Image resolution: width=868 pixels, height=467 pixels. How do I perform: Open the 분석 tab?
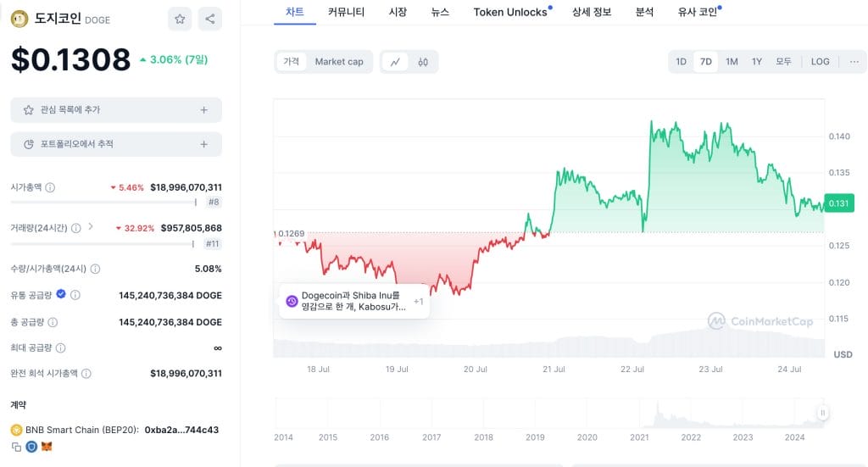(x=644, y=12)
